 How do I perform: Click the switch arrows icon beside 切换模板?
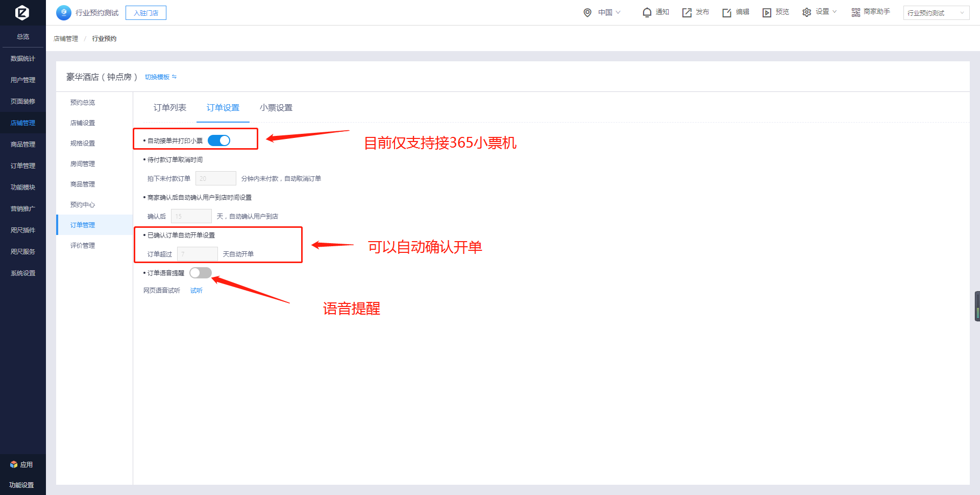[174, 77]
